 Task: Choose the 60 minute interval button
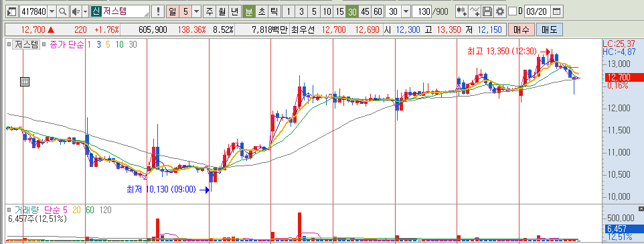(x=378, y=11)
